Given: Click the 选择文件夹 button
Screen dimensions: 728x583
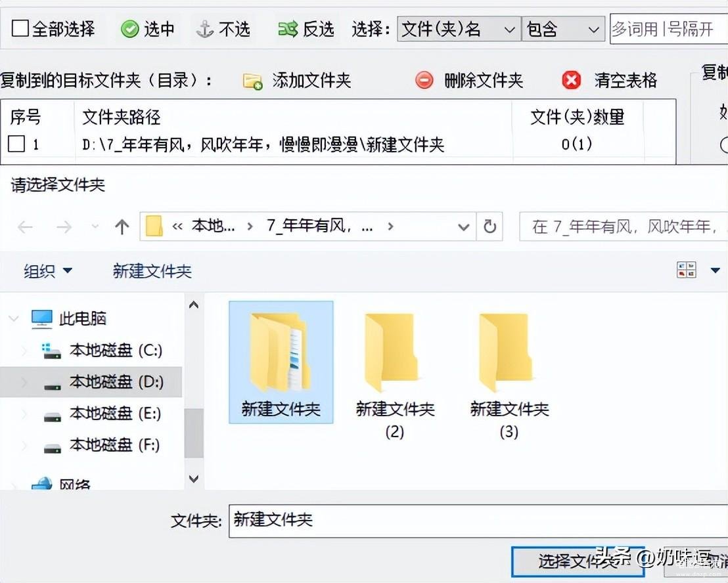Looking at the screenshot, I should [x=578, y=562].
